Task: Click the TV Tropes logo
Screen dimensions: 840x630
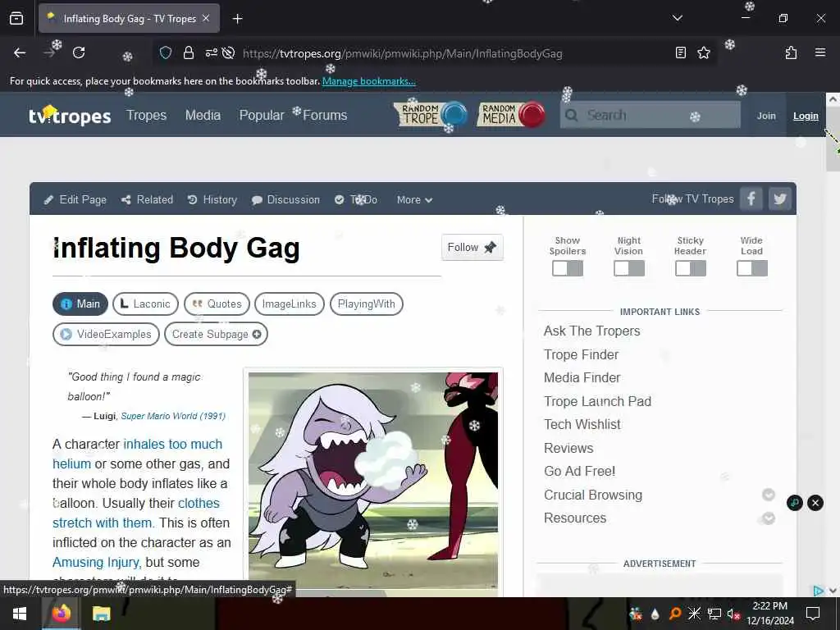Action: click(70, 115)
